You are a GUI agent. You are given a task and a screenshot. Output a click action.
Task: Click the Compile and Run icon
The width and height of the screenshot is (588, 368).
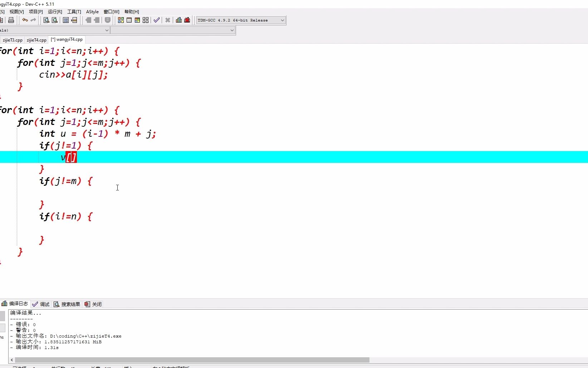coord(137,20)
